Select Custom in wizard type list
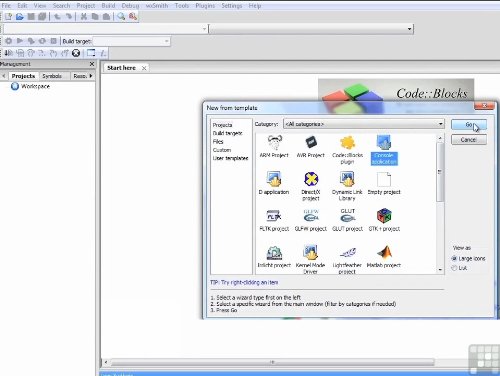The width and height of the screenshot is (500, 376). pyautogui.click(x=222, y=150)
